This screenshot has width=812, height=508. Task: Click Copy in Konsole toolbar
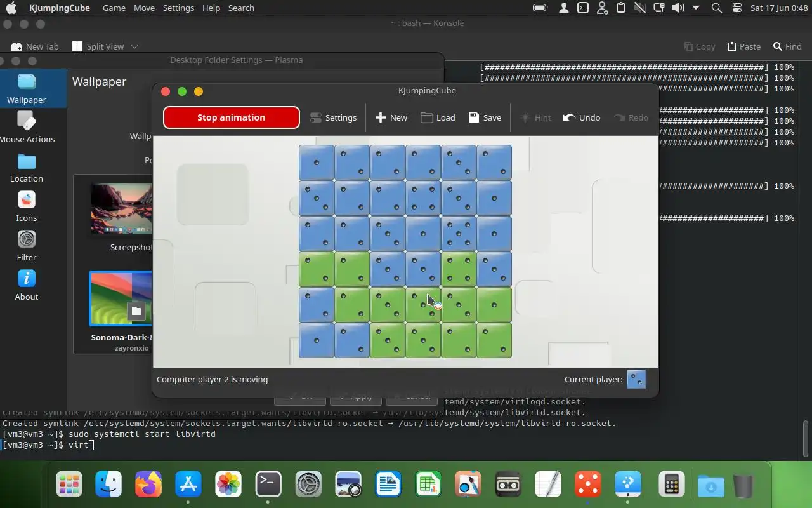699,46
